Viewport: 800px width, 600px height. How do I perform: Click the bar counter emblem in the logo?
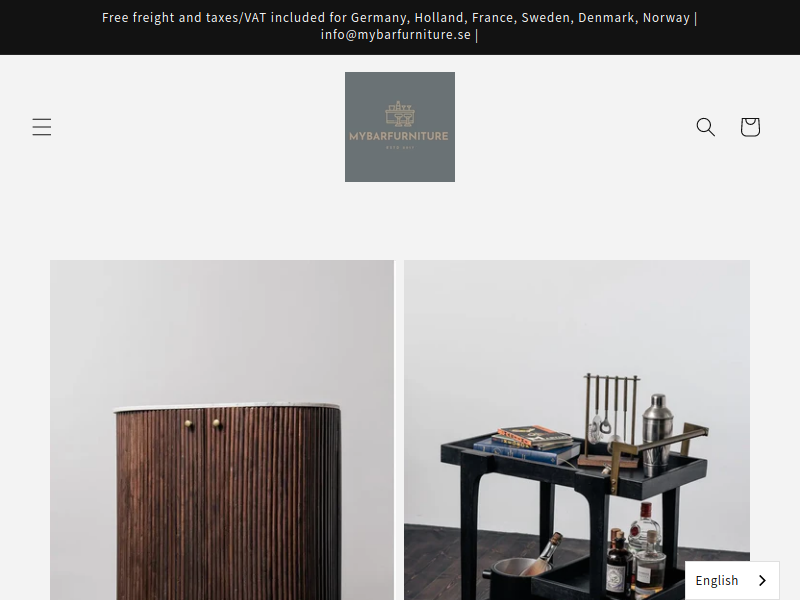point(399,114)
